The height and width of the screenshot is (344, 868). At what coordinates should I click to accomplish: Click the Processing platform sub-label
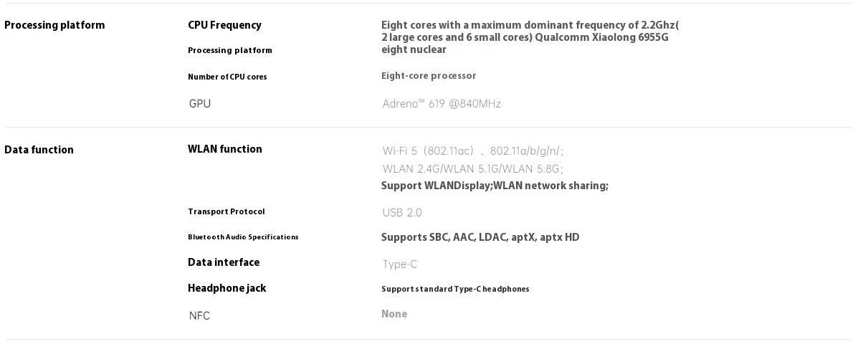coord(230,50)
